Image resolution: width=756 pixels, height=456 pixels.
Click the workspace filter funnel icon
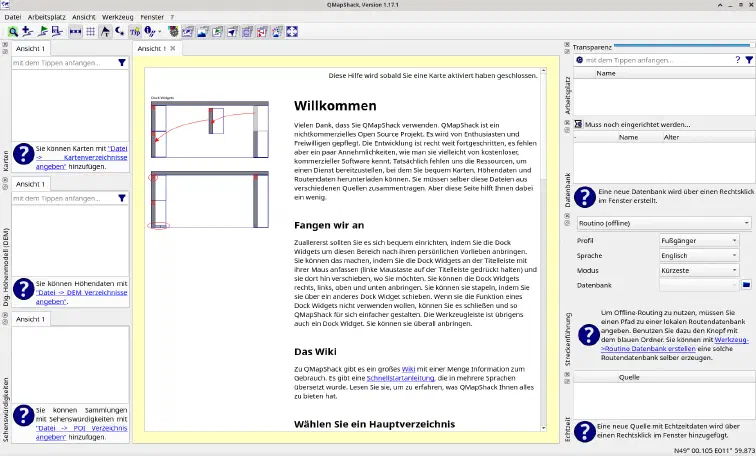pos(749,60)
